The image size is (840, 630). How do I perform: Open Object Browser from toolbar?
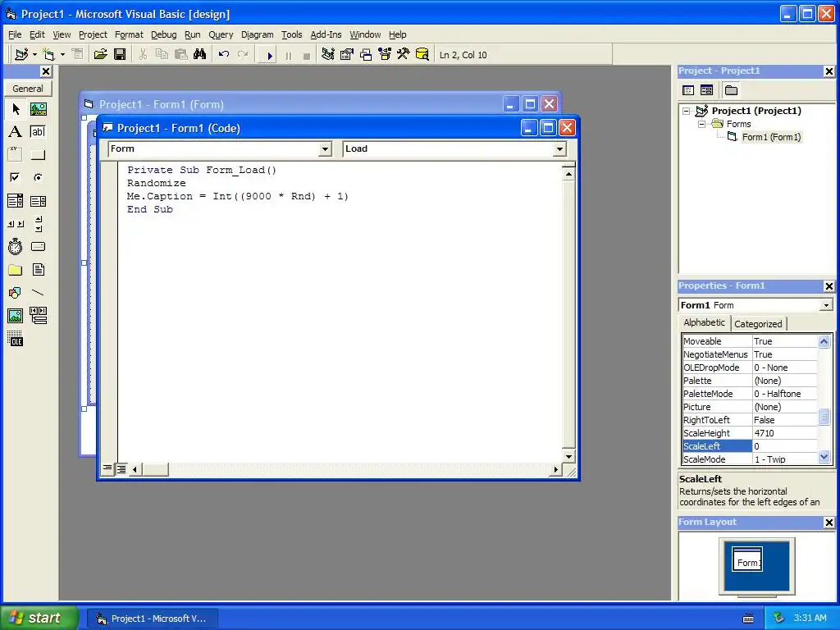pos(385,55)
